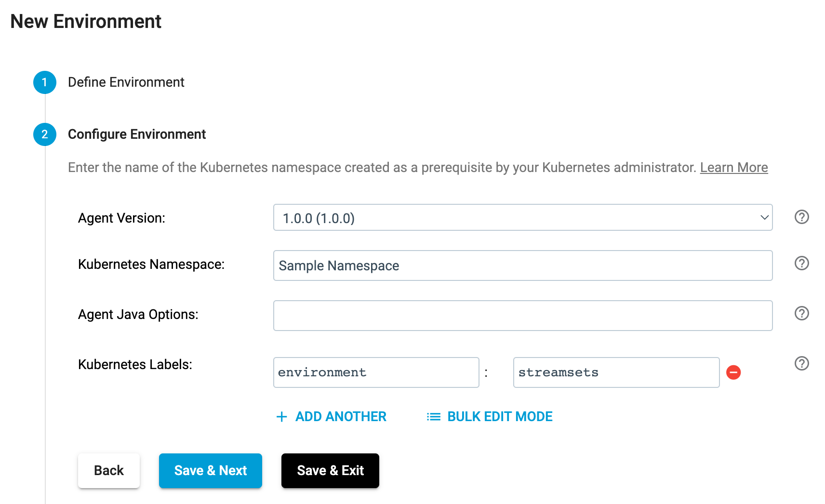
Task: Click the plus icon for Add Another
Action: point(282,417)
